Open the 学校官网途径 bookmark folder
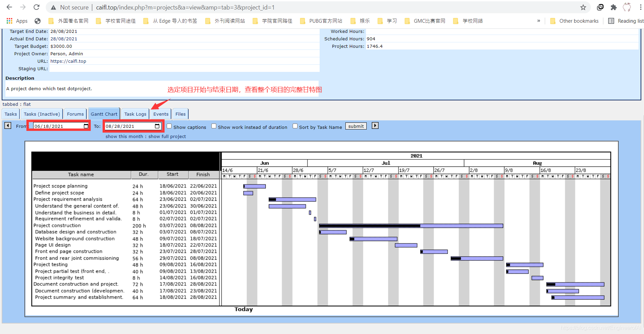Viewport: 644px width, 334px height. [x=116, y=21]
